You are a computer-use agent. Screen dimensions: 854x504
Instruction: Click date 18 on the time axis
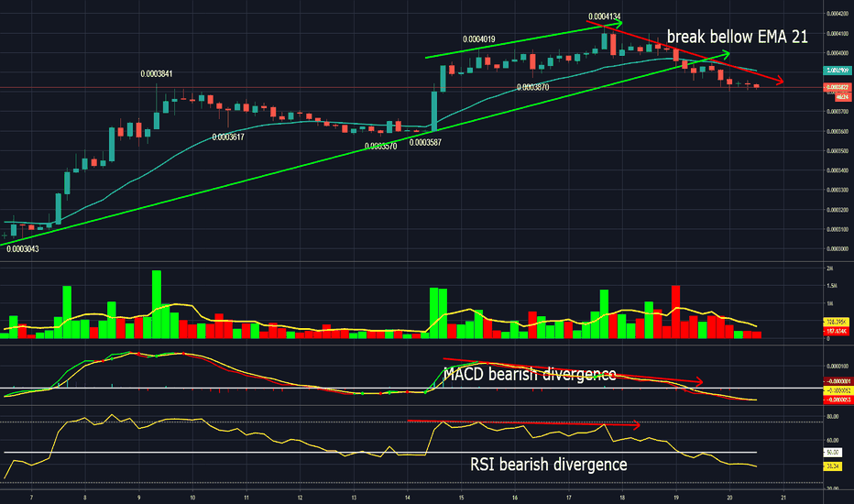[x=622, y=498]
